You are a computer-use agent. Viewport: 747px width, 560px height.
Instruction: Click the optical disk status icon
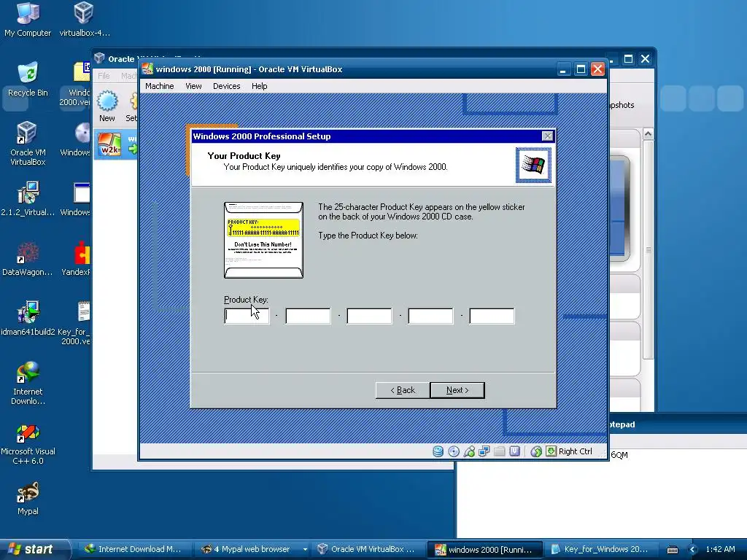tap(454, 451)
